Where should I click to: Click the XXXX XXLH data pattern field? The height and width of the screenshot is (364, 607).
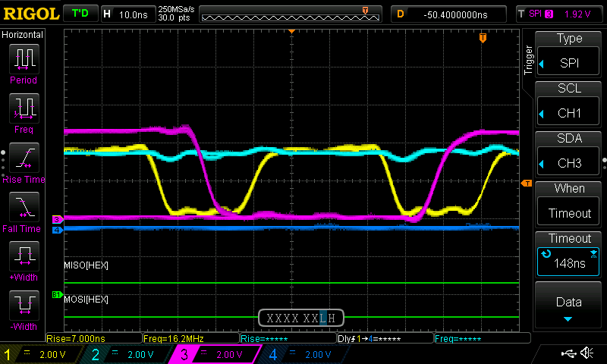click(x=301, y=318)
